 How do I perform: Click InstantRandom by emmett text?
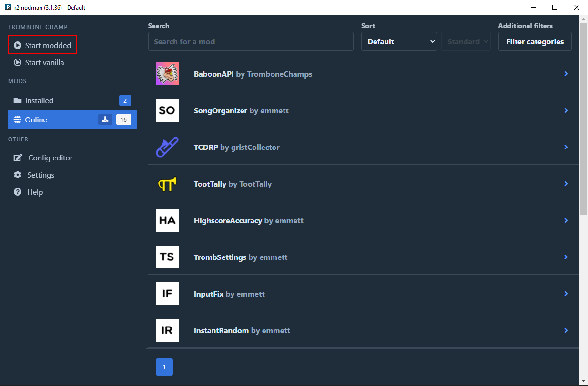point(242,330)
